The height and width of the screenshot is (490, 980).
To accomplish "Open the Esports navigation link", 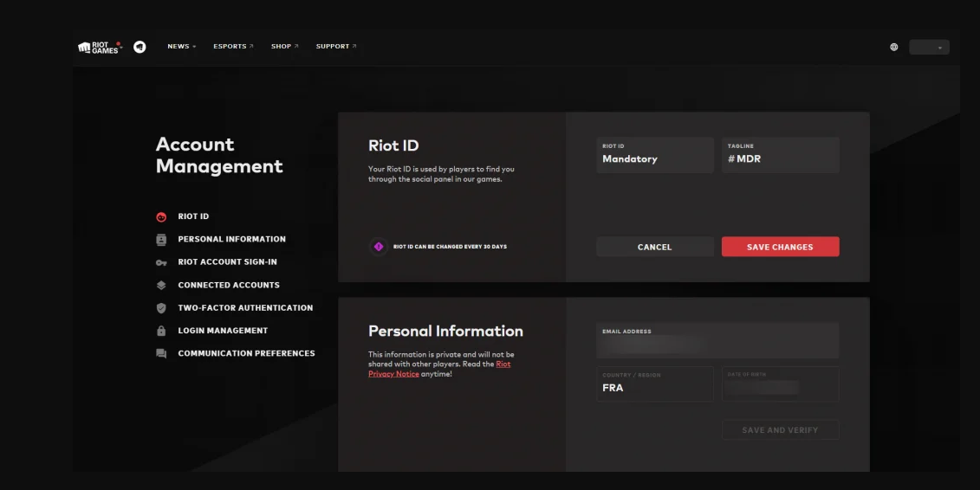I will (x=233, y=46).
